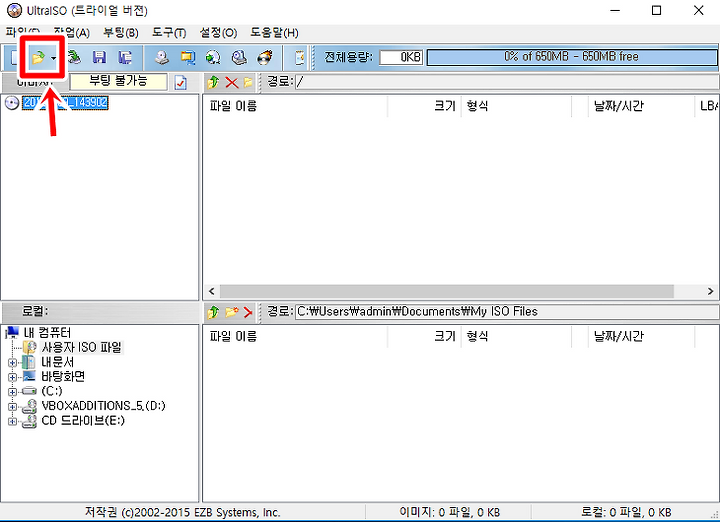Select 내 컴퓨터 in the local tree
The height and width of the screenshot is (522, 720).
tap(47, 332)
